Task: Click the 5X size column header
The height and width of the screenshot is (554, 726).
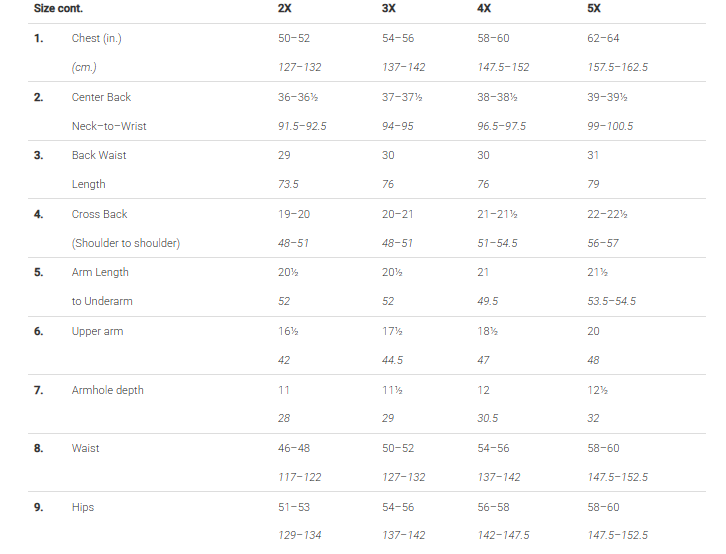Action: (x=594, y=8)
